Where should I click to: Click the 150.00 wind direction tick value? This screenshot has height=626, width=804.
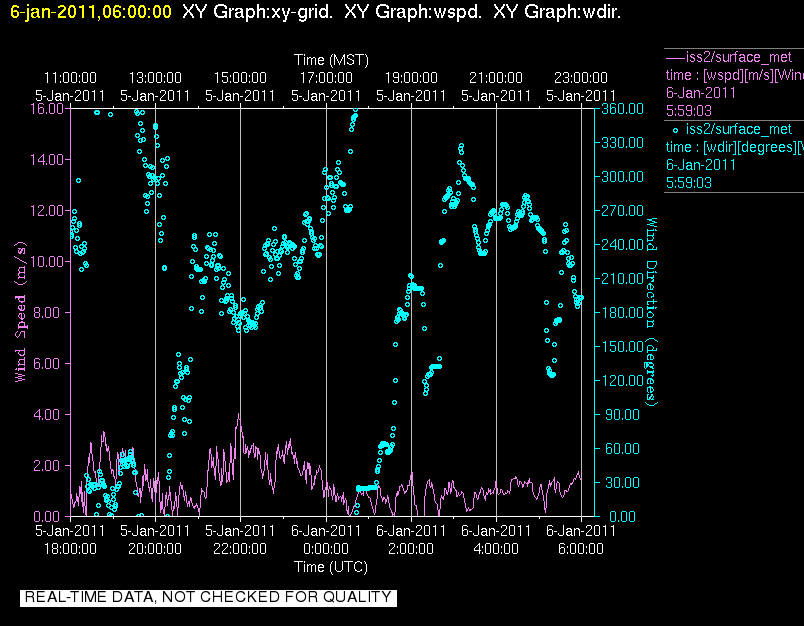tap(622, 347)
